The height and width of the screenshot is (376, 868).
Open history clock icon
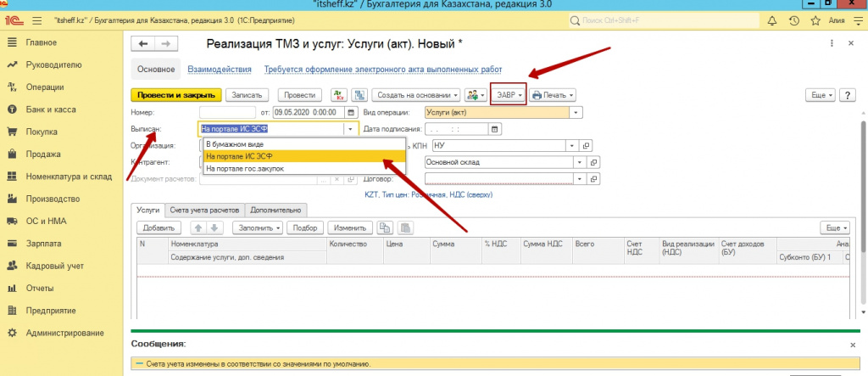pos(793,21)
